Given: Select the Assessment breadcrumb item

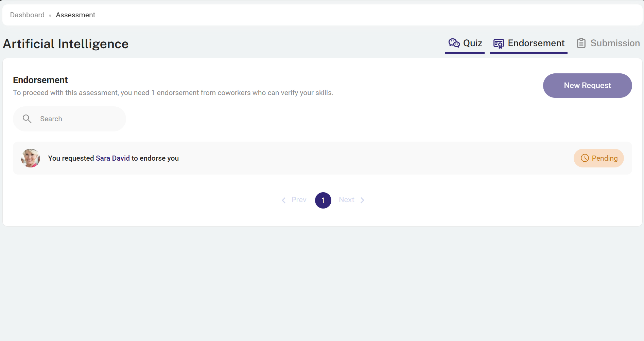Looking at the screenshot, I should click(x=75, y=15).
